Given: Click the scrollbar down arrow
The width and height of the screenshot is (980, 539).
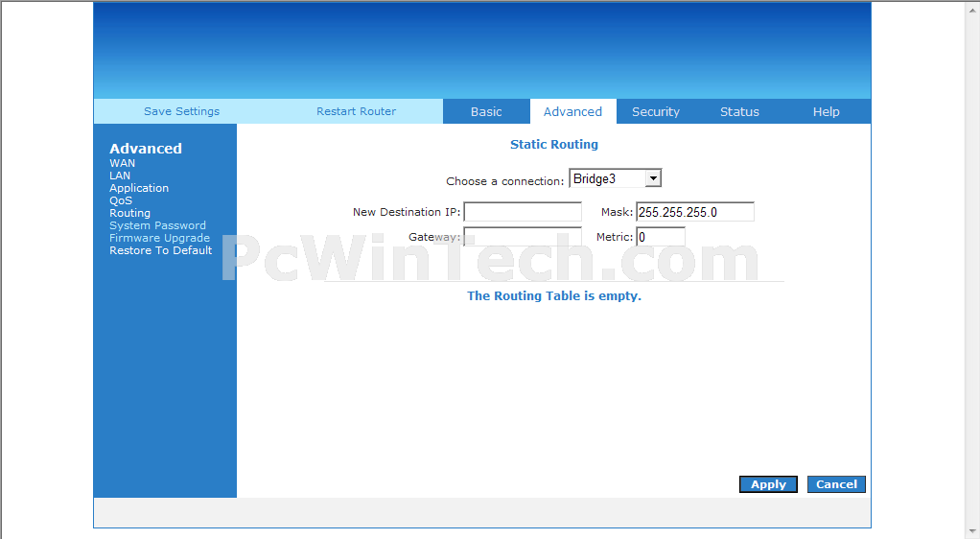Looking at the screenshot, I should 972,531.
